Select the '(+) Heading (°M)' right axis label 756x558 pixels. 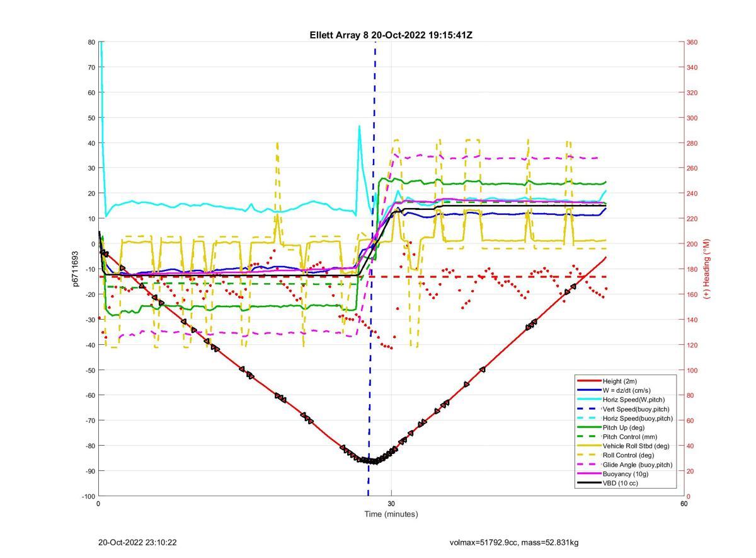707,269
